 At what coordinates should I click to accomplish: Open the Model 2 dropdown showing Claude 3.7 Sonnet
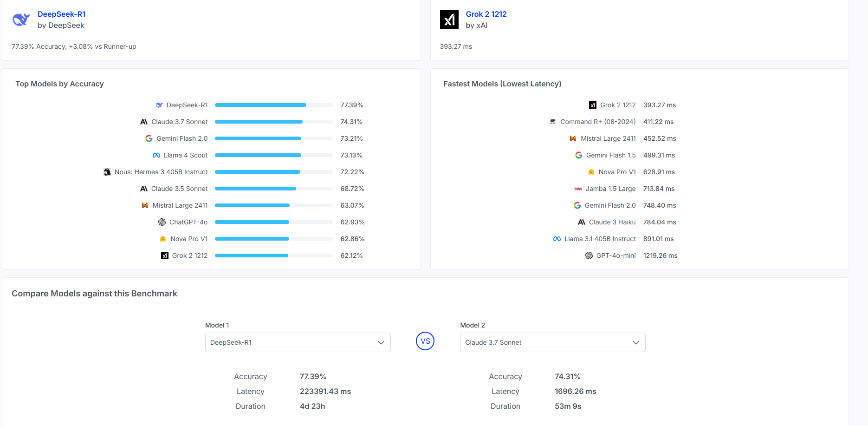[553, 342]
